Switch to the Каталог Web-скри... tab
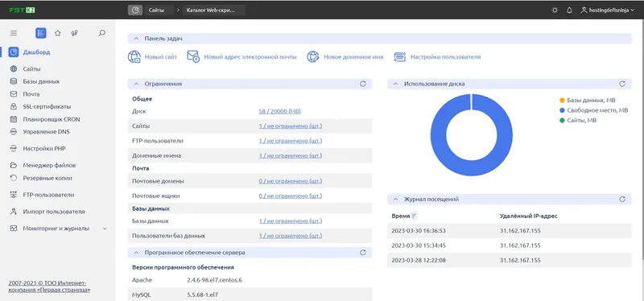 coord(214,10)
